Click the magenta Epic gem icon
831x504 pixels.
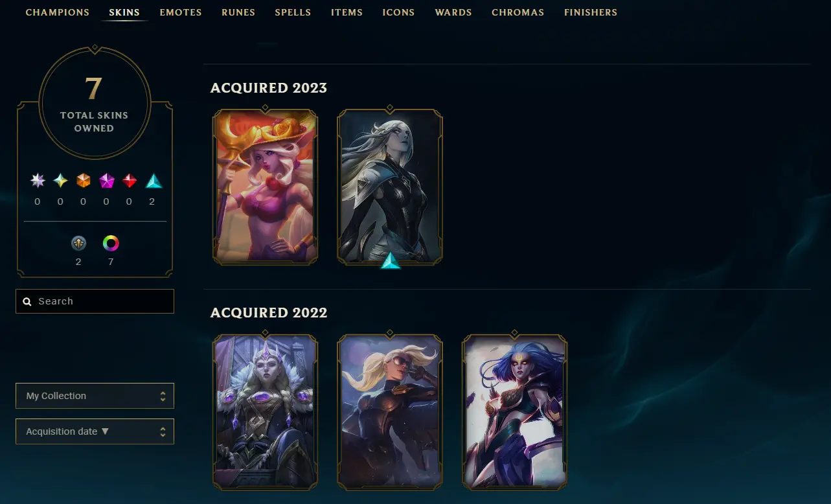coord(107,181)
